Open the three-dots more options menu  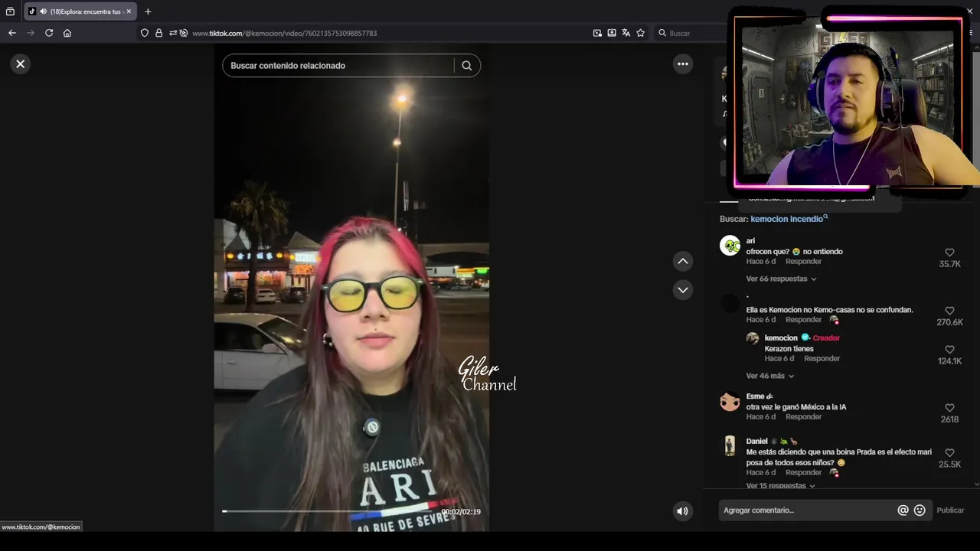(683, 64)
